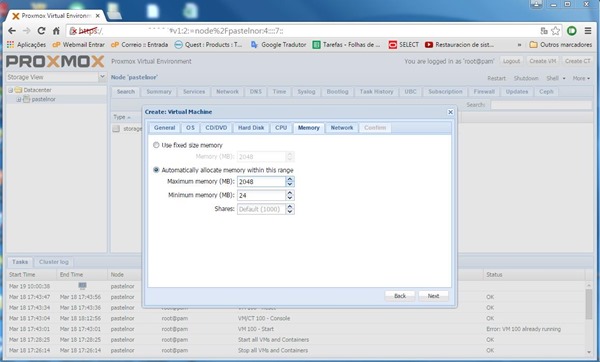Image resolution: width=600 pixels, height=362 pixels.
Task: Open the Webmail Entrar bookmark
Action: (x=78, y=45)
